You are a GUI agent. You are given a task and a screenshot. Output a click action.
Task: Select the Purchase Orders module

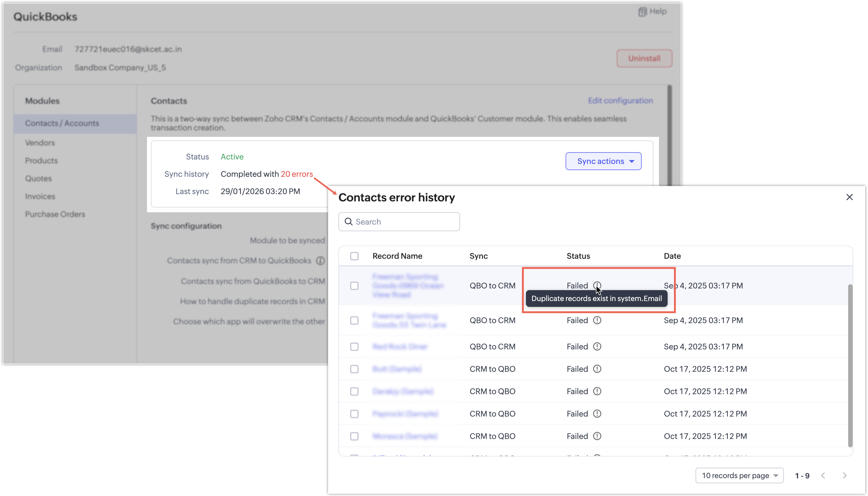(55, 214)
